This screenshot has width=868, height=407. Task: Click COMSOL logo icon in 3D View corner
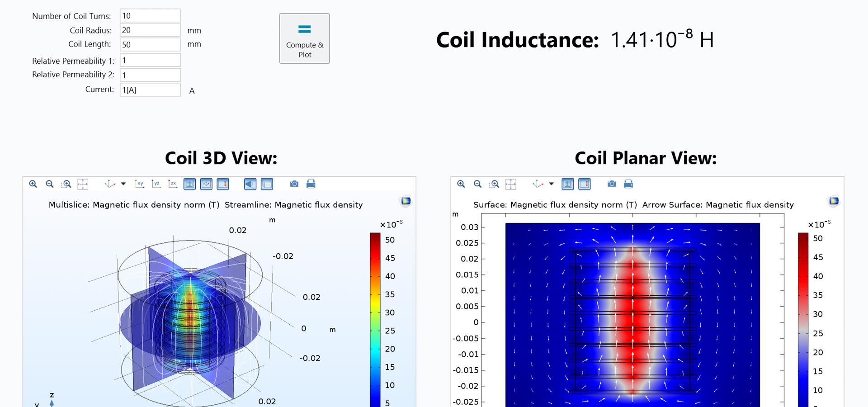(406, 201)
